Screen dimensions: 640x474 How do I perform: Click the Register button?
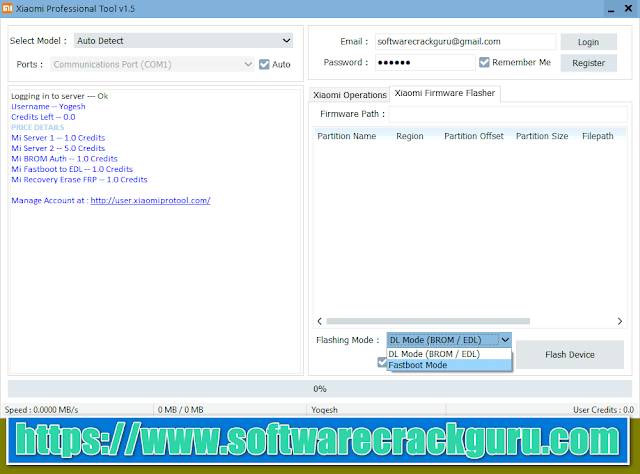click(x=588, y=63)
